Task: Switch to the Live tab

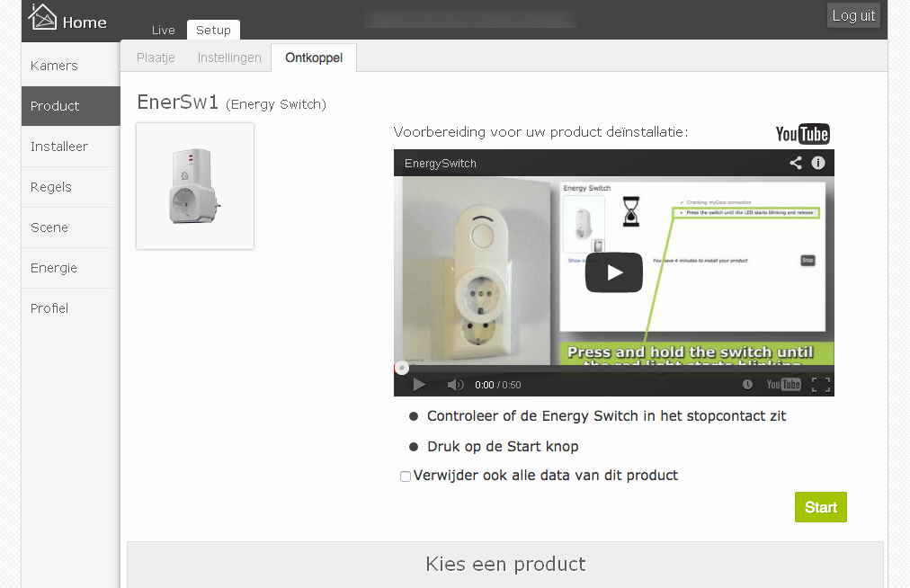Action: (163, 31)
